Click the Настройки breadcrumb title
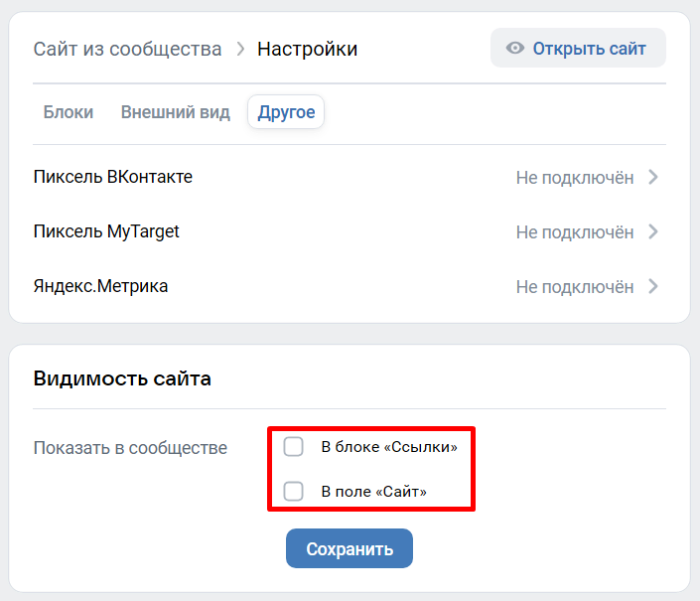The height and width of the screenshot is (601, 700). (308, 49)
